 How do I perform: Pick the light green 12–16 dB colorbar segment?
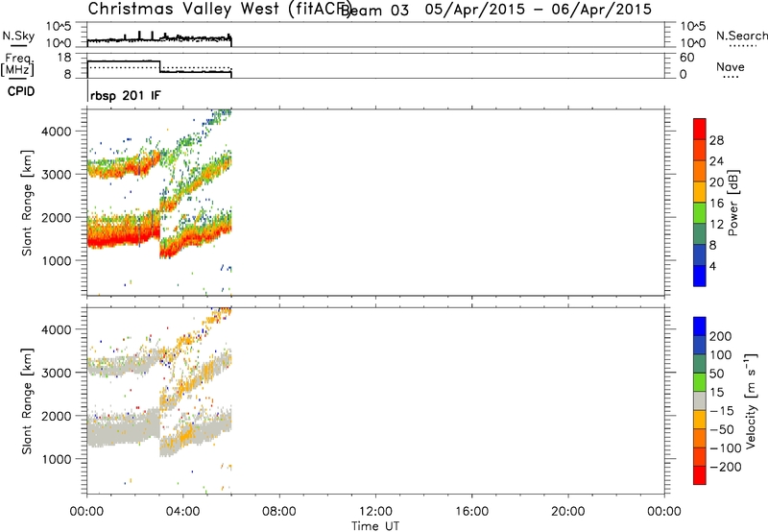[x=700, y=213]
